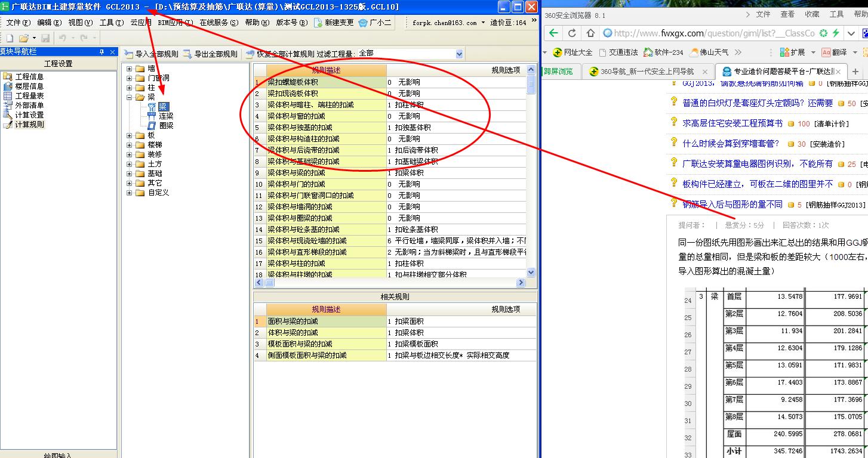
Task: Open the 网址大全 bookmark
Action: tap(572, 52)
